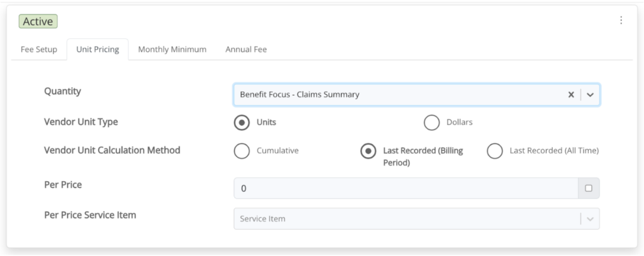Expand the Service Item dropdown arrow
The height and width of the screenshot is (256, 644).
click(x=590, y=219)
